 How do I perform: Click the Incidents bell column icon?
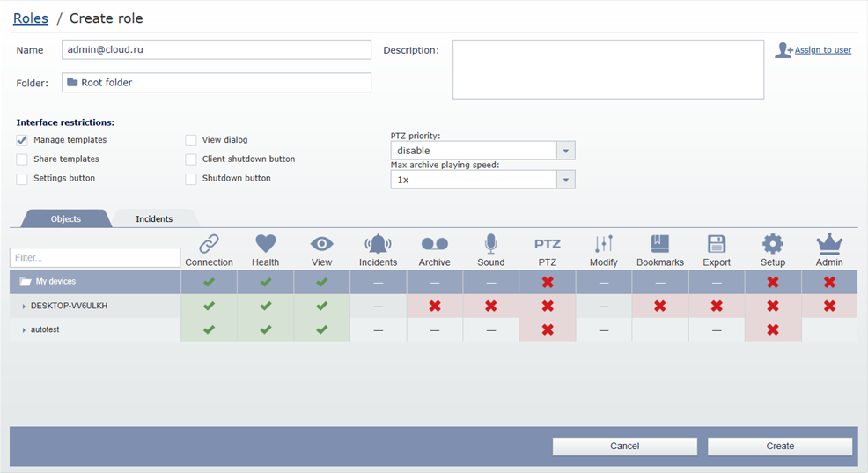(x=378, y=244)
